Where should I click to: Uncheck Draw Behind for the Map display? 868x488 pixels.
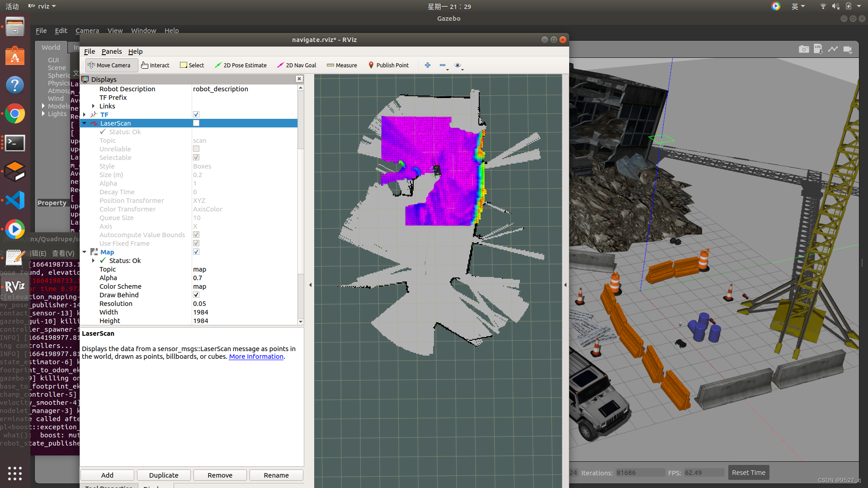point(196,295)
